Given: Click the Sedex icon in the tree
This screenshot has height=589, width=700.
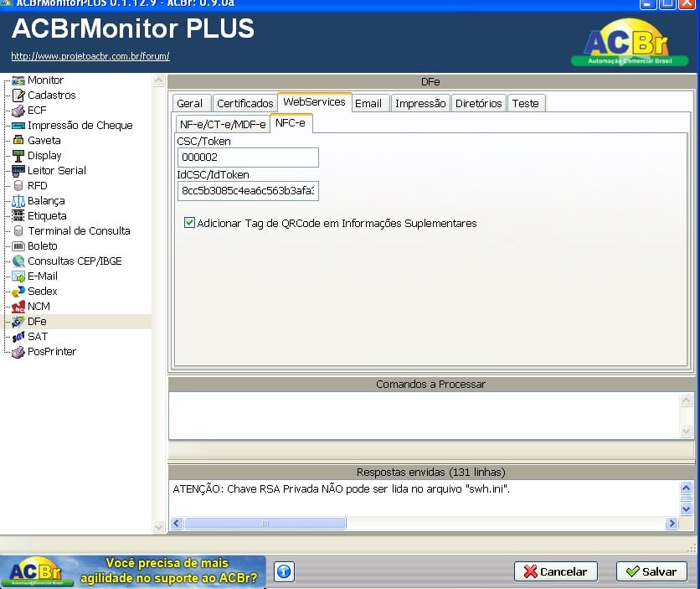Looking at the screenshot, I should 18,292.
